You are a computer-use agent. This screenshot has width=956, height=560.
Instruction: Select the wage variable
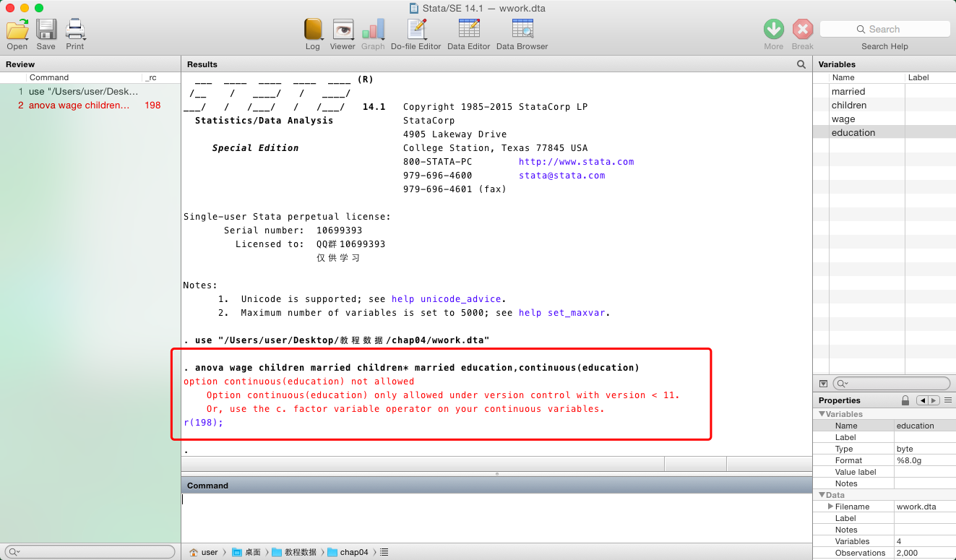pyautogui.click(x=843, y=119)
